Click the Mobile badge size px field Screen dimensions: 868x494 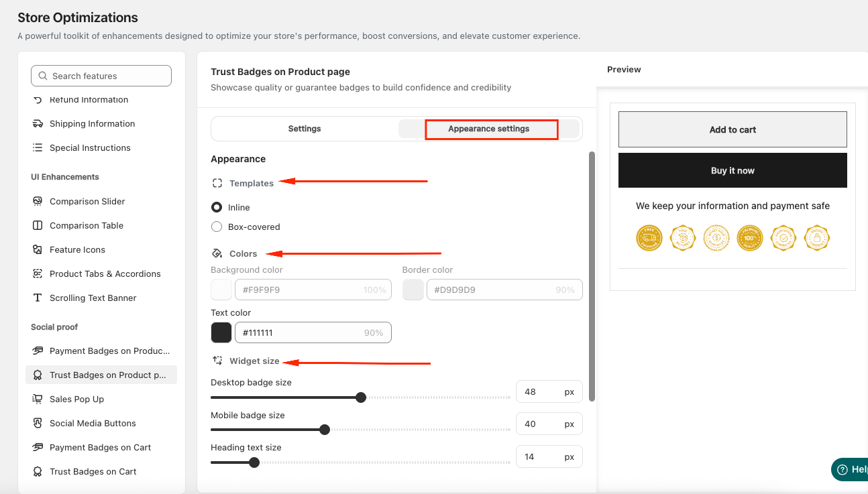point(549,424)
